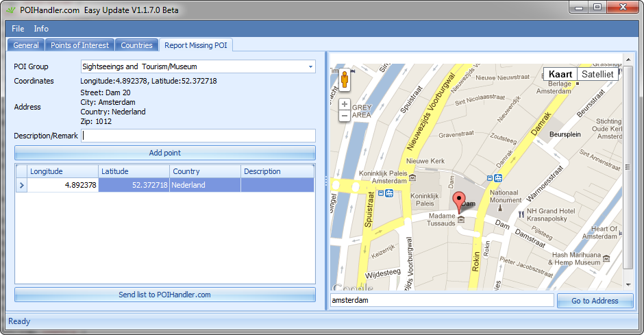Switch to the General tab
This screenshot has width=644, height=335.
pyautogui.click(x=26, y=45)
